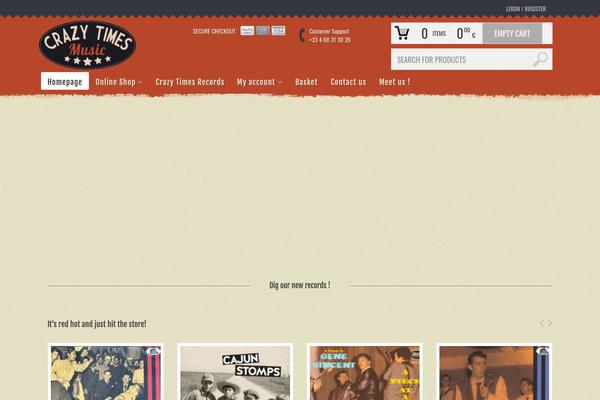Open the Contact us page
Image resolution: width=600 pixels, height=400 pixels.
(x=348, y=82)
